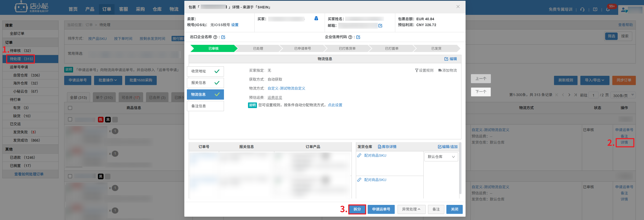The image size is (644, 220).
Task: Click the 已处理 step in progress bar
Action: pyautogui.click(x=258, y=48)
